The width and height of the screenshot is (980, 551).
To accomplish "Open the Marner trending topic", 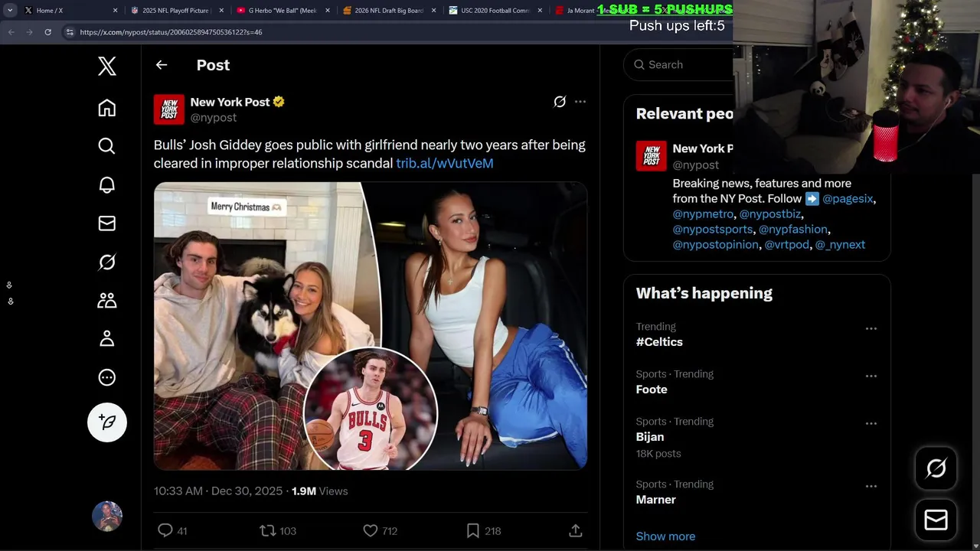I will [656, 500].
